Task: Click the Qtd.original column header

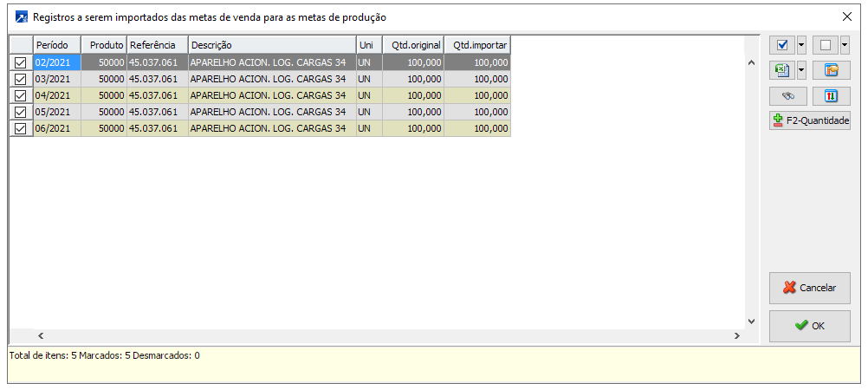Action: (x=413, y=45)
